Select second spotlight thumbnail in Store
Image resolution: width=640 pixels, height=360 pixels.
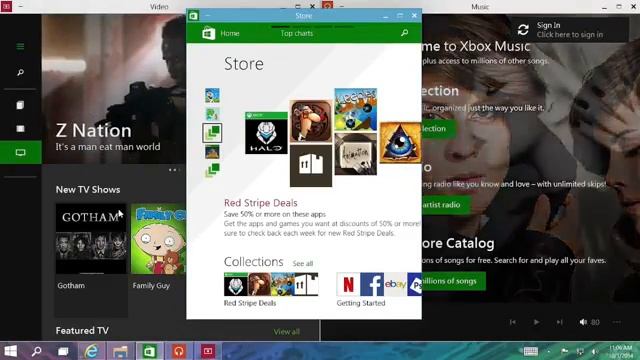tap(212, 114)
